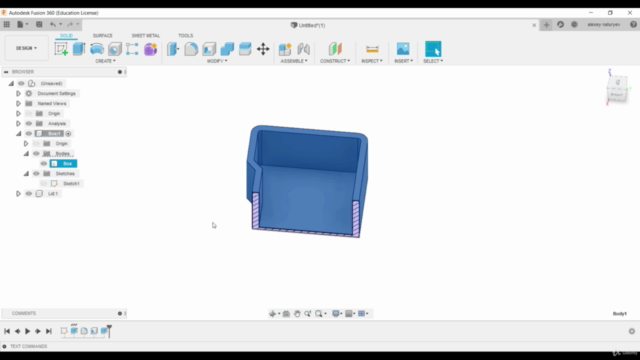Open the Help icon
The image size is (640, 360).
(x=633, y=24)
